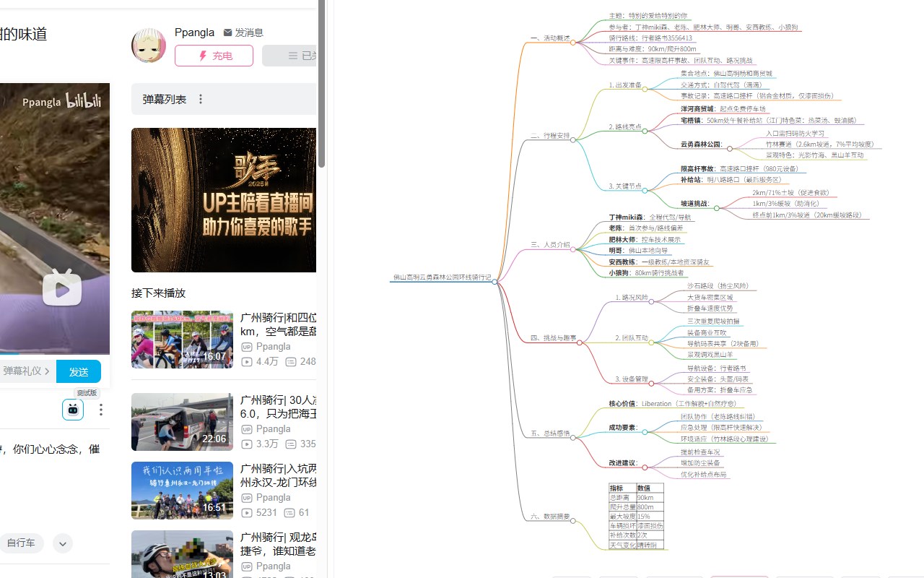Collapse the 改进建议 node circle
Viewport: 924px width, 578px height.
(645, 467)
